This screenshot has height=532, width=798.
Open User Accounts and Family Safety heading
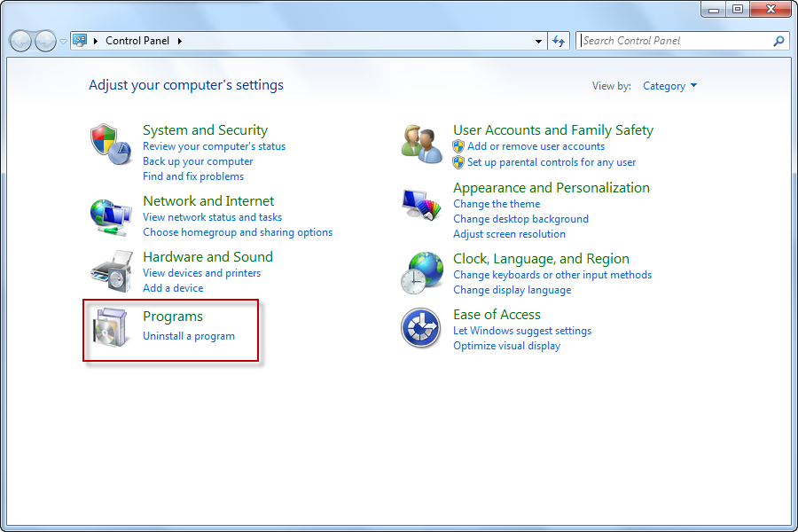[x=553, y=130]
